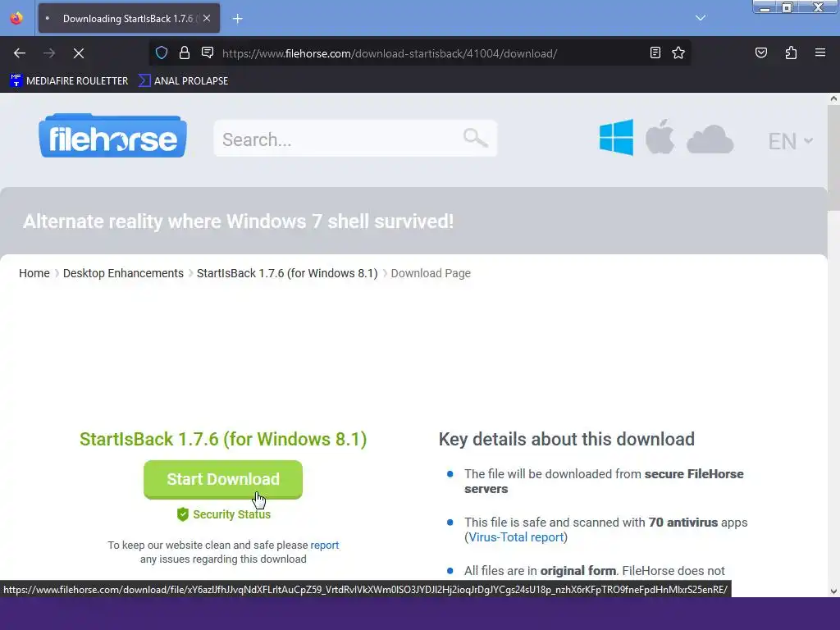View site security padlock info

pos(185,52)
